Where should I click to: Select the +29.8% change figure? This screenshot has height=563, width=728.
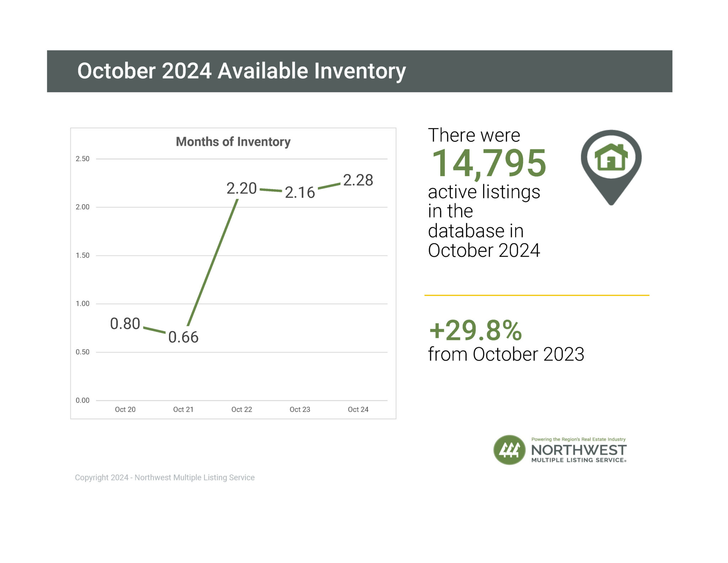[x=475, y=330]
